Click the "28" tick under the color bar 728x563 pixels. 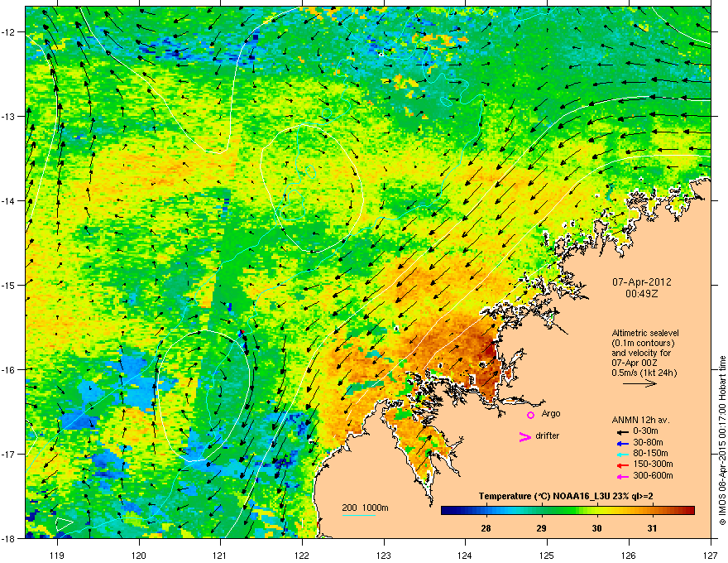tap(486, 528)
